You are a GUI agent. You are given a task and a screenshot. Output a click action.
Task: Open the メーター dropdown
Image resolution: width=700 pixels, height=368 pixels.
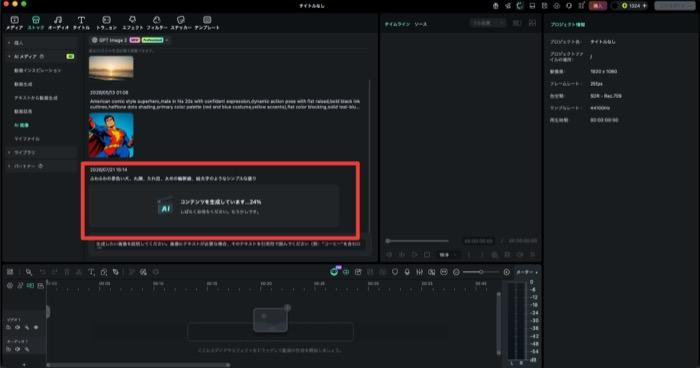click(527, 272)
